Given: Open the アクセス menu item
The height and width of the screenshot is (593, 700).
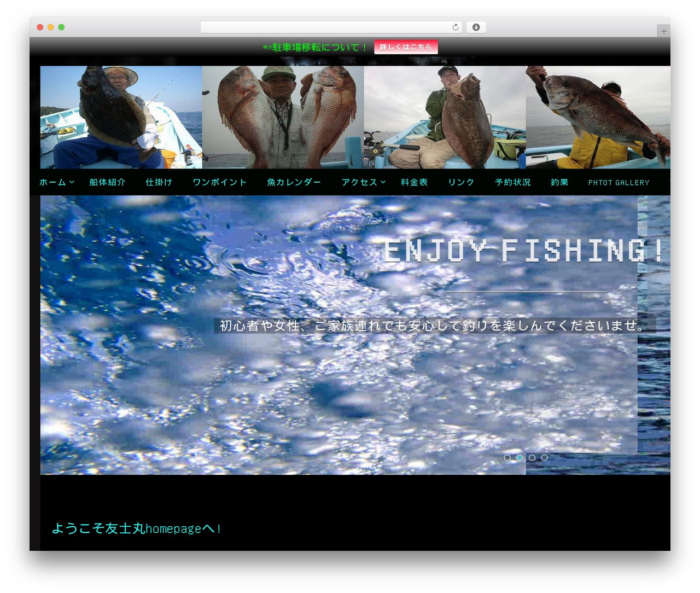Looking at the screenshot, I should point(359,182).
